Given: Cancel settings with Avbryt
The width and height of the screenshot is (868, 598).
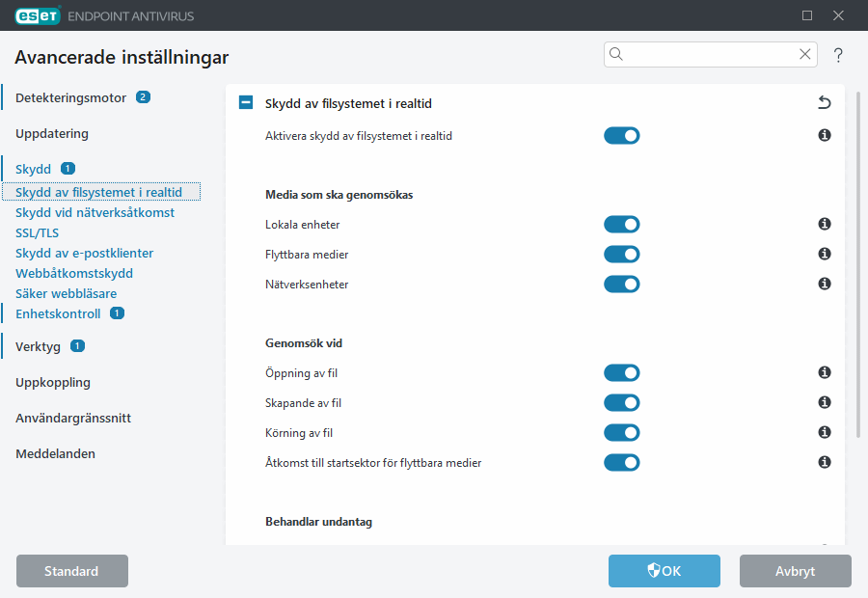Looking at the screenshot, I should coord(795,571).
